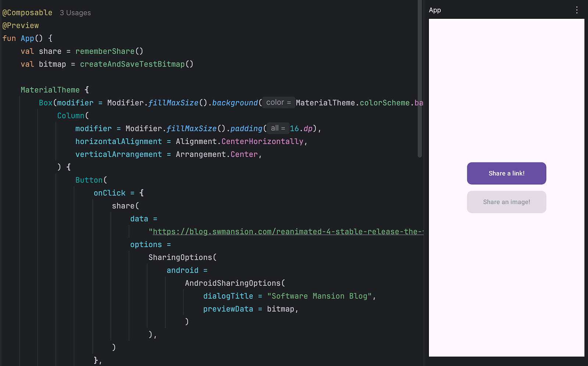Image resolution: width=588 pixels, height=366 pixels.
Task: Click the @Preview annotation
Action: tap(21, 26)
